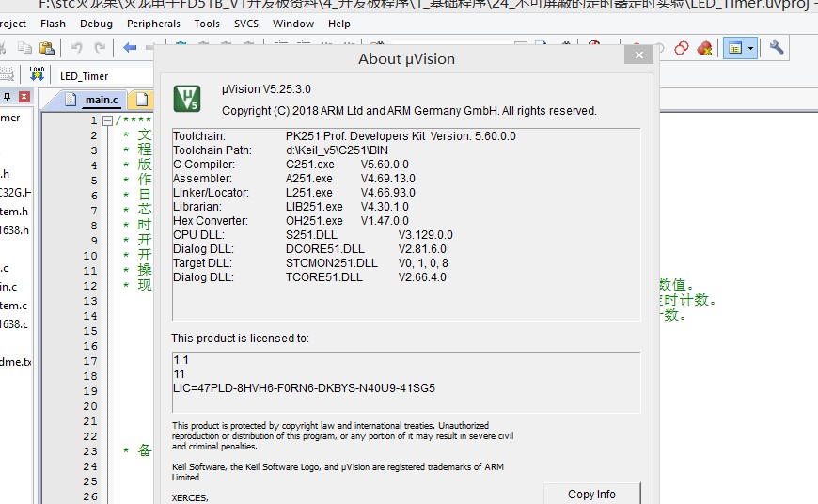Click the Kill All Breakpoints icon

tap(704, 48)
